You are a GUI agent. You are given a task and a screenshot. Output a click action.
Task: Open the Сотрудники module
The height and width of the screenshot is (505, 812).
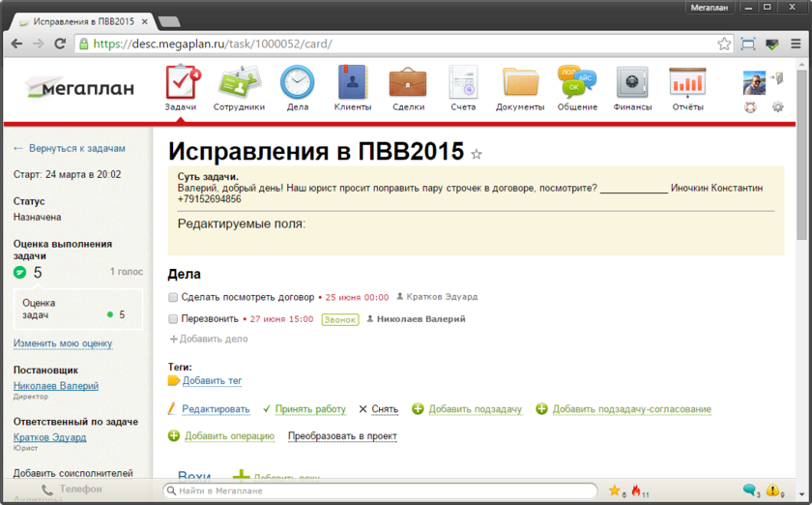coord(239,84)
